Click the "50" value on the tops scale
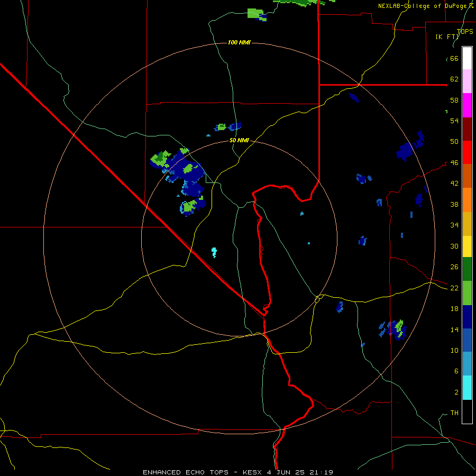This screenshot has width=476, height=476. tap(454, 142)
